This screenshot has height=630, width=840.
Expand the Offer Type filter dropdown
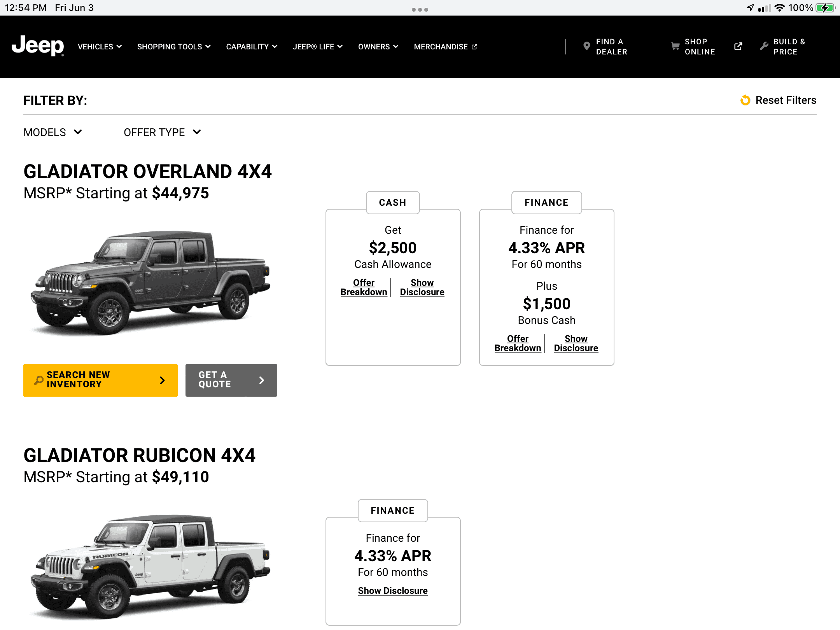(x=162, y=132)
